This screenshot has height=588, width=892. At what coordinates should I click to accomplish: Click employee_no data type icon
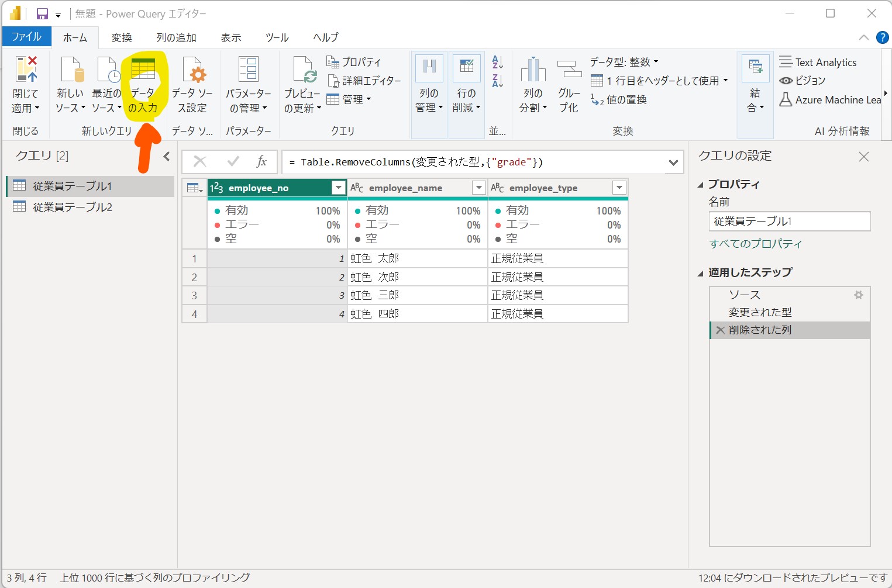[x=216, y=188]
